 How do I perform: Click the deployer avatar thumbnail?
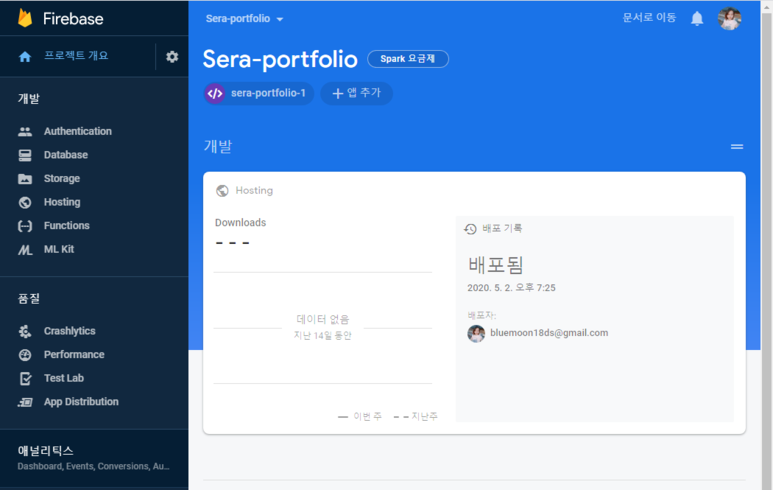(476, 334)
